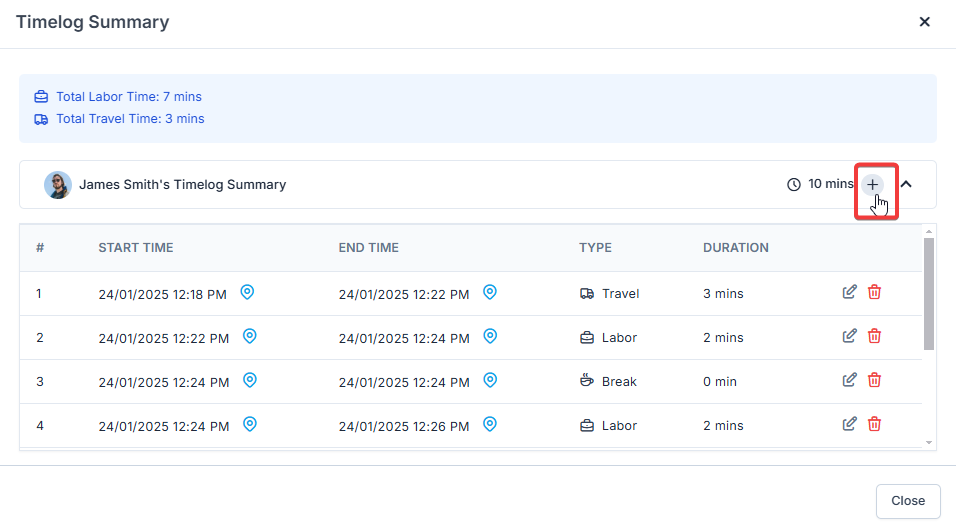Viewport: 956px width, 527px height.
Task: Delete the Travel timelog entry in row 1
Action: point(874,292)
